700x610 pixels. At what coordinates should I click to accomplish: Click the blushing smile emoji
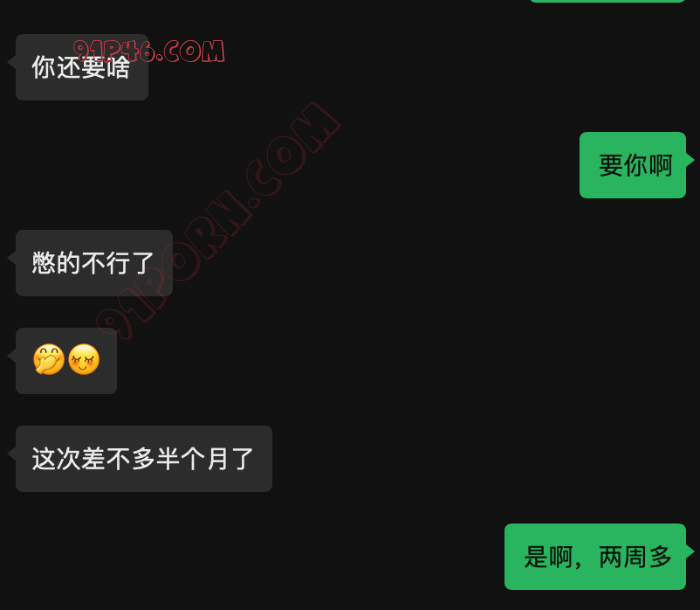[x=84, y=359]
